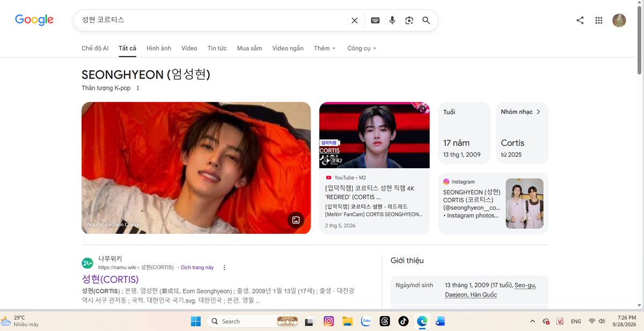This screenshot has height=331, width=644.
Task: Search by image with Google Lens icon
Action: point(409,20)
